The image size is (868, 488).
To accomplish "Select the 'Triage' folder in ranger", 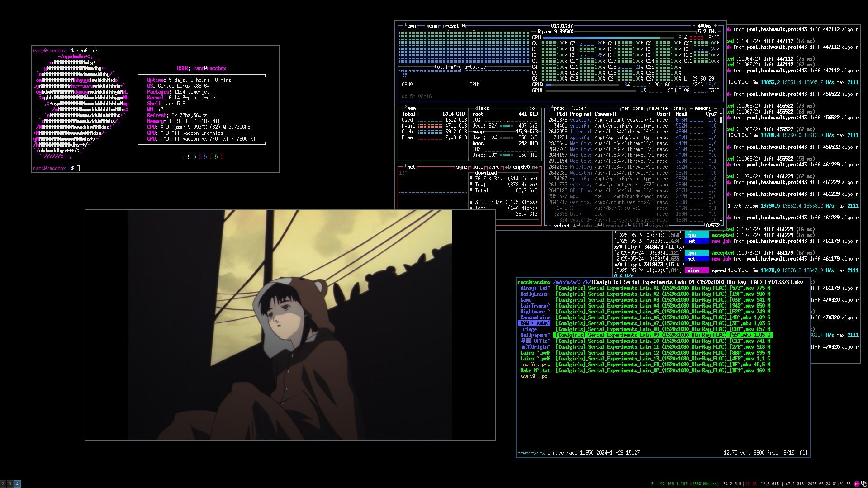I will tap(528, 329).
